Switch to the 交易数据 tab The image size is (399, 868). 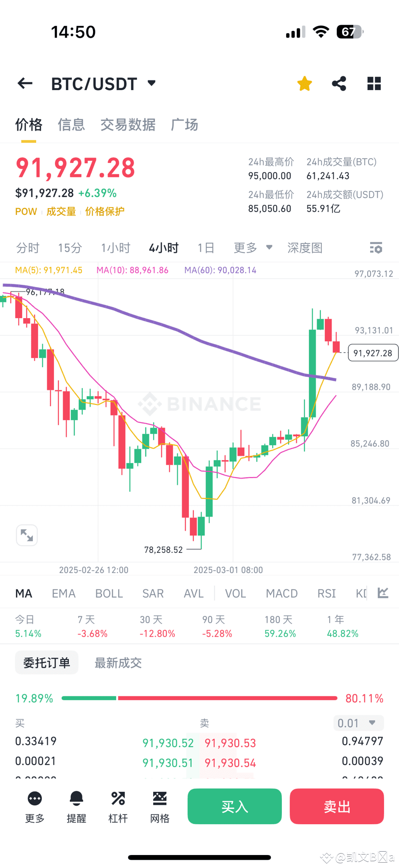click(x=128, y=125)
